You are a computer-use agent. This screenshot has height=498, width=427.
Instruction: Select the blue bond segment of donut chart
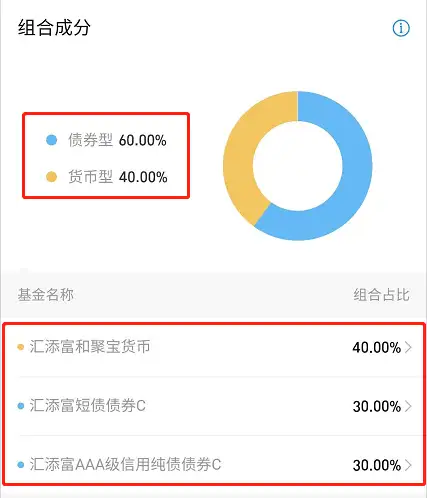(x=357, y=167)
